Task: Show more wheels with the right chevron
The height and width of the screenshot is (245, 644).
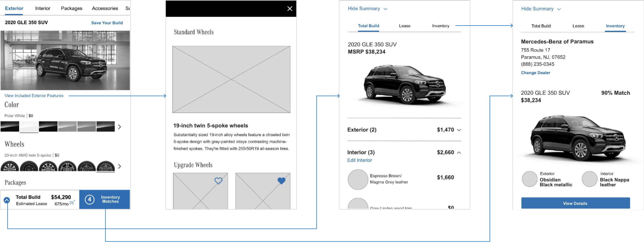Action: tap(120, 166)
